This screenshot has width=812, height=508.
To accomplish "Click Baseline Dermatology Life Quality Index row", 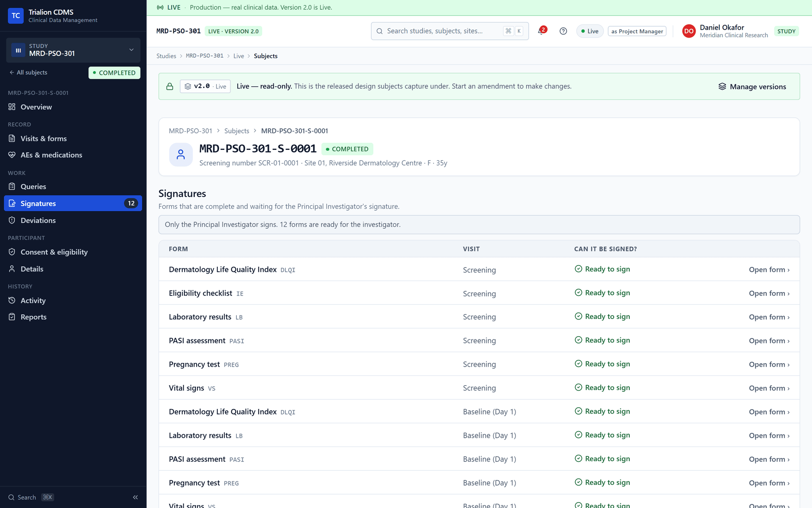I will 479,411.
